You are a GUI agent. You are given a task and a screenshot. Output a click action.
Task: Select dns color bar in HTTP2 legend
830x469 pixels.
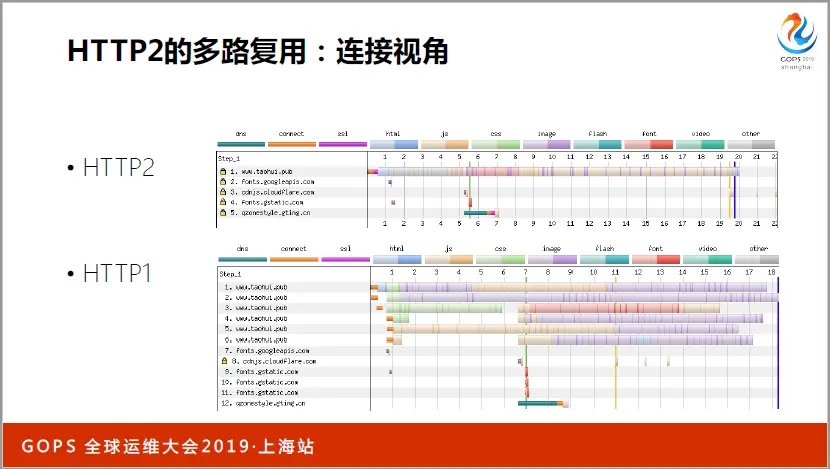coord(241,144)
